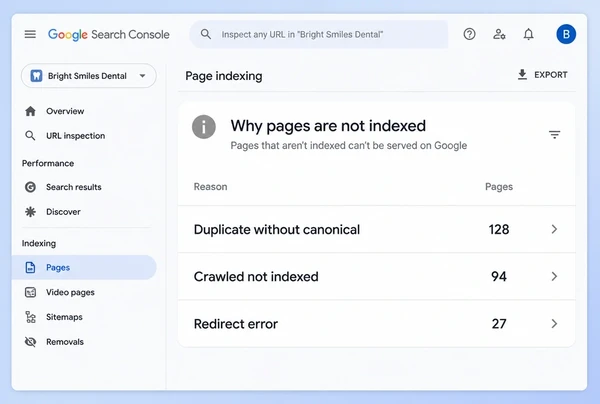Click the Inspect any URL search field

point(318,34)
